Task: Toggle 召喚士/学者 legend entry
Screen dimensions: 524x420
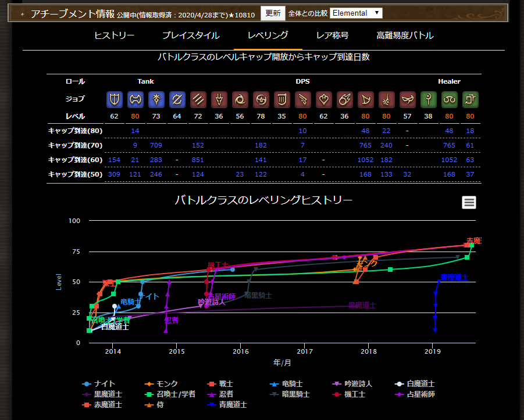Action: pos(170,394)
